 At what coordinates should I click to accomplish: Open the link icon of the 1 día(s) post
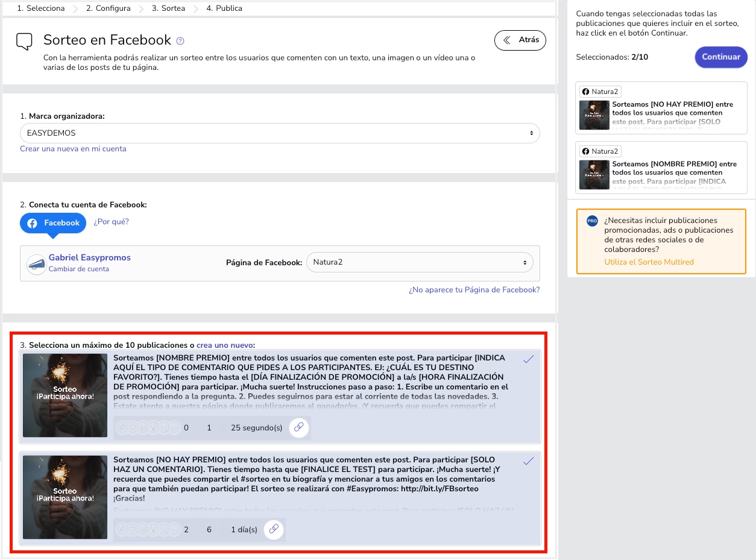(x=274, y=529)
